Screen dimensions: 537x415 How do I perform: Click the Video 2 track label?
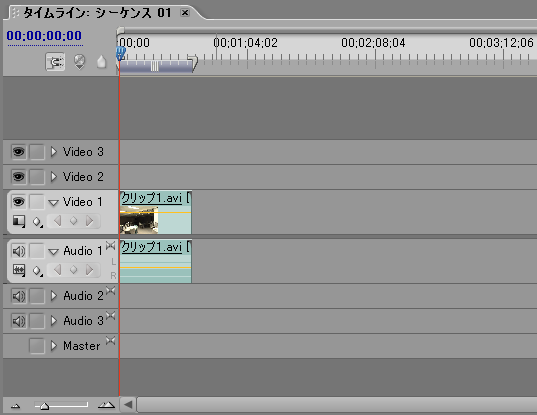coord(83,177)
